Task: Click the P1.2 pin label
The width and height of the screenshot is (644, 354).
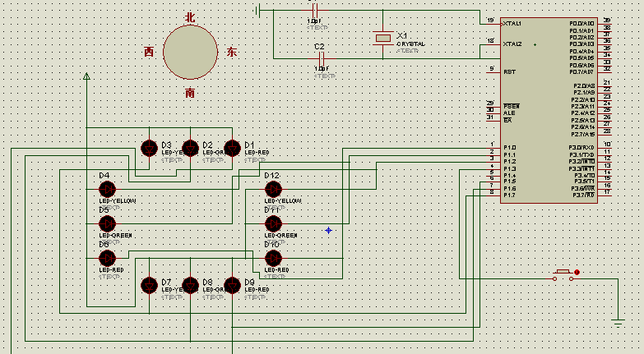Action: 510,162
